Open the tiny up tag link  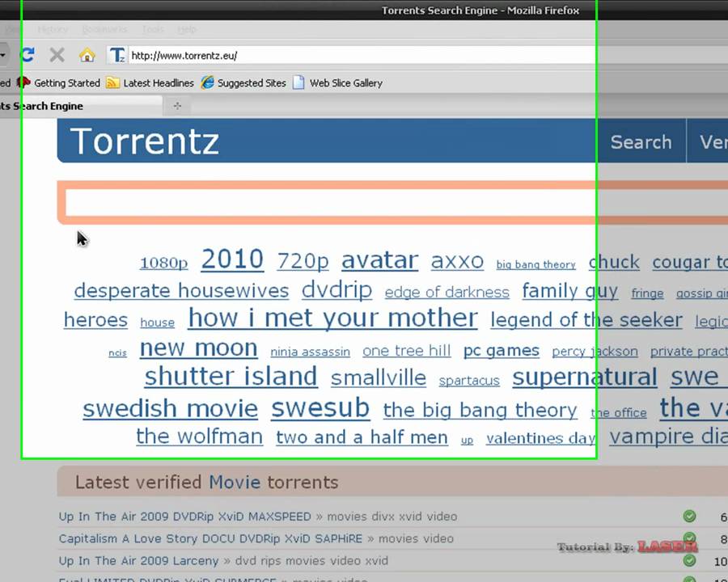tap(467, 441)
